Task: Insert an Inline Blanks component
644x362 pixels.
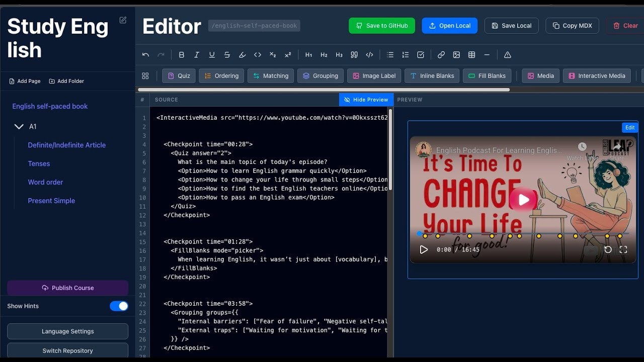Action: [x=432, y=76]
